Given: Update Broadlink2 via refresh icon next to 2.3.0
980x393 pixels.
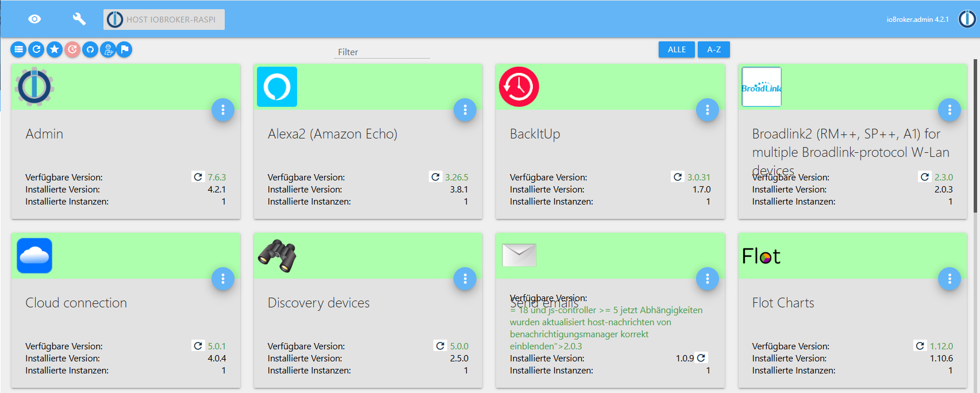Looking at the screenshot, I should click(x=925, y=177).
